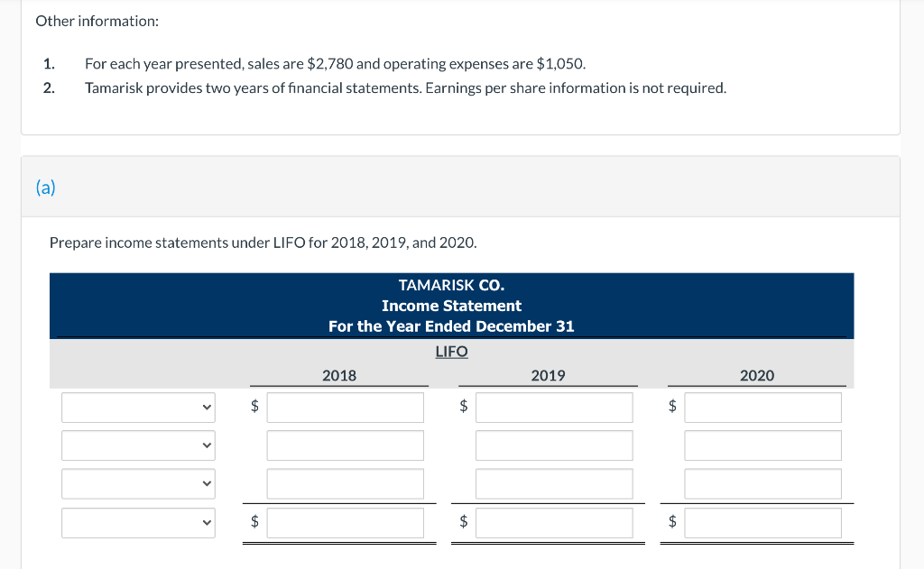
Task: Click the bottom total field under 2018
Action: (x=345, y=522)
